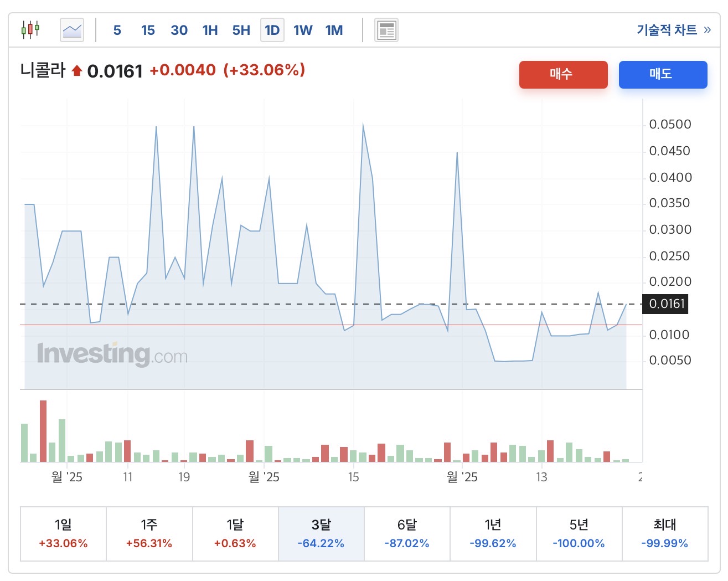
Task: Select the area chart type icon
Action: (x=72, y=30)
